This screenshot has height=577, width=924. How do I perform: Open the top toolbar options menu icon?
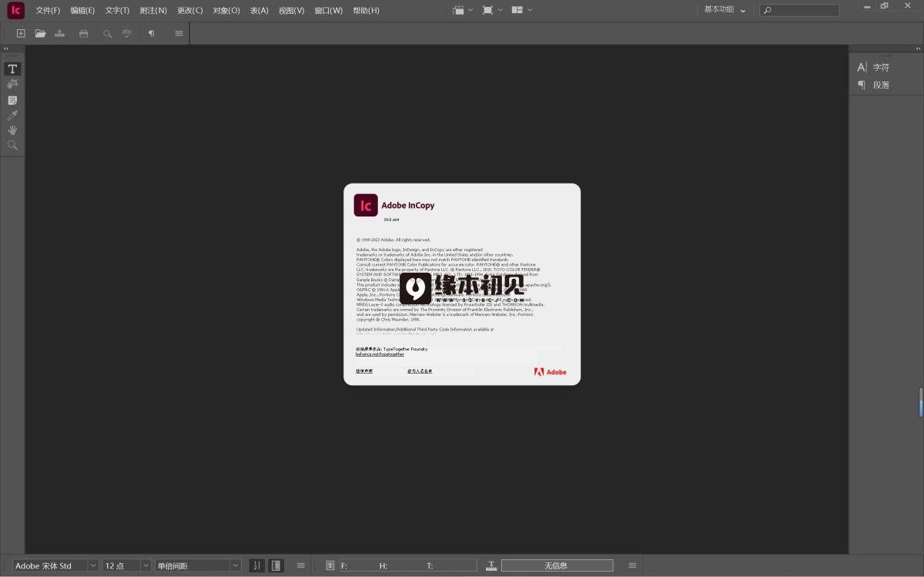[x=179, y=33]
